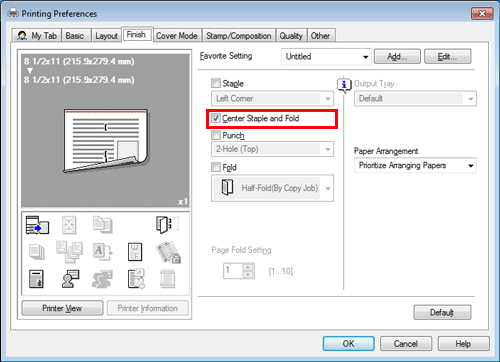
Task: Click the Default button
Action: tap(442, 312)
